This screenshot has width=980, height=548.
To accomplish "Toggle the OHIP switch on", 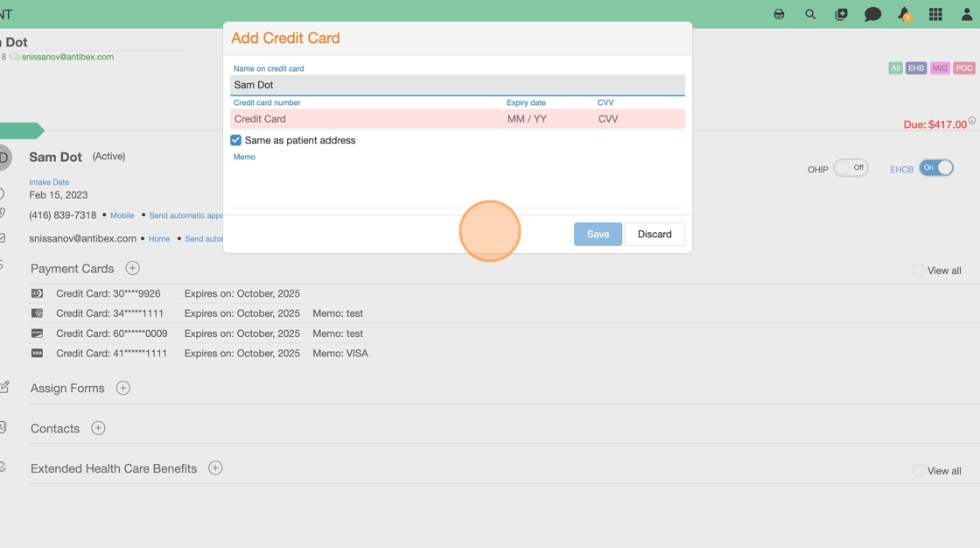I will [x=850, y=168].
